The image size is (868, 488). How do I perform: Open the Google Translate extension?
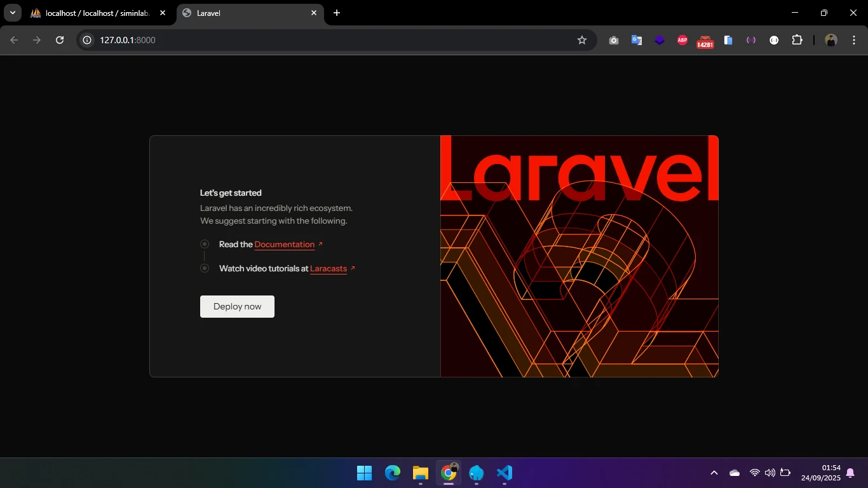coord(636,40)
